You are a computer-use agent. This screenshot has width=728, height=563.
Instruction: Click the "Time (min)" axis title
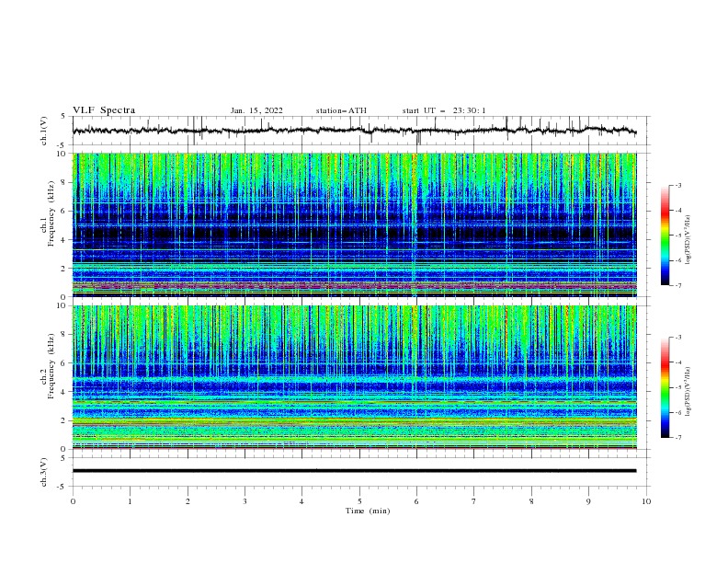[368, 511]
